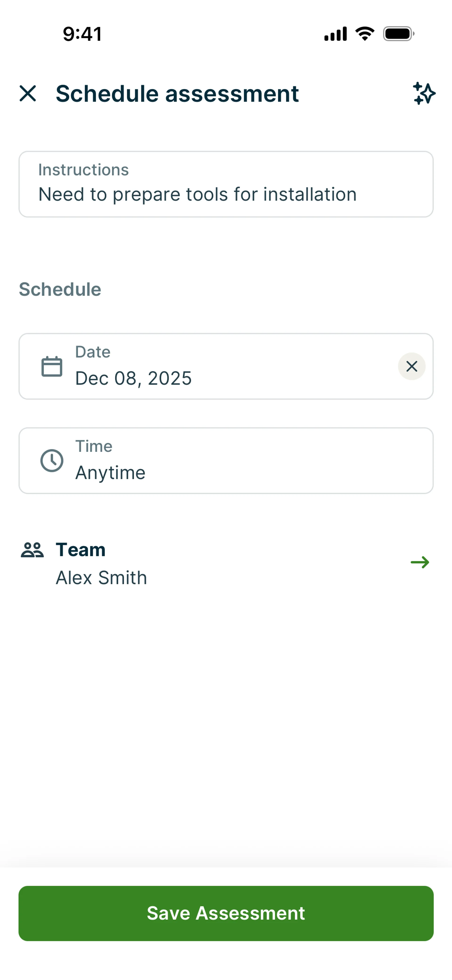Screen dimensions: 452x980
Task: Click the clock icon in Time field
Action: 52,461
